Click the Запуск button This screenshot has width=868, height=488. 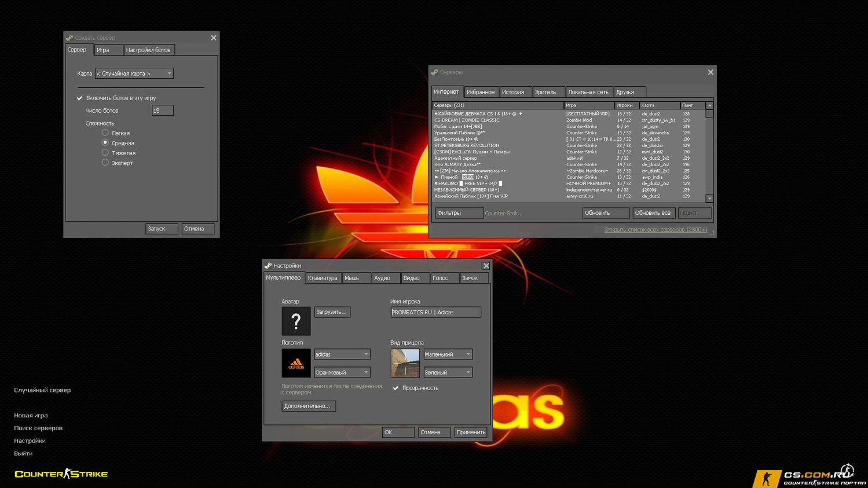click(162, 229)
